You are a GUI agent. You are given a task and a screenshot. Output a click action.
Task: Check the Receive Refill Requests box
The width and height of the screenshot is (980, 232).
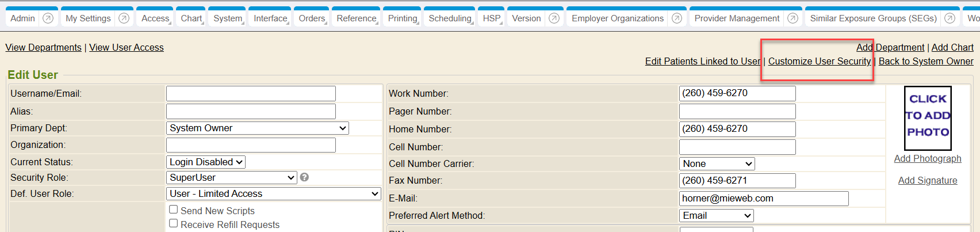[173, 223]
